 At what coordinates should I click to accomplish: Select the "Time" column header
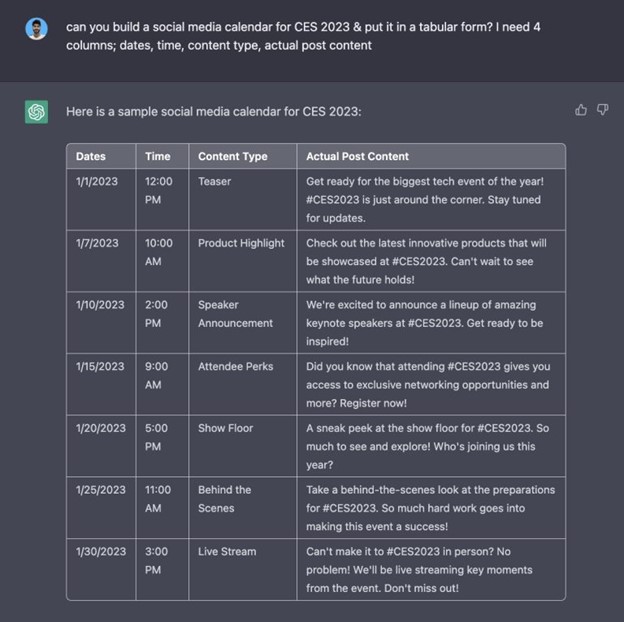click(158, 156)
